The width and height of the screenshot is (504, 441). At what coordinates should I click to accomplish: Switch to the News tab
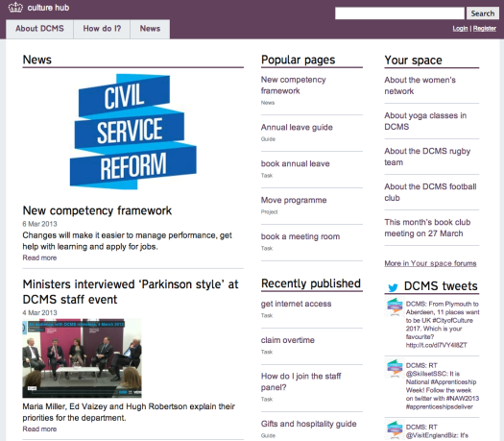(x=150, y=29)
